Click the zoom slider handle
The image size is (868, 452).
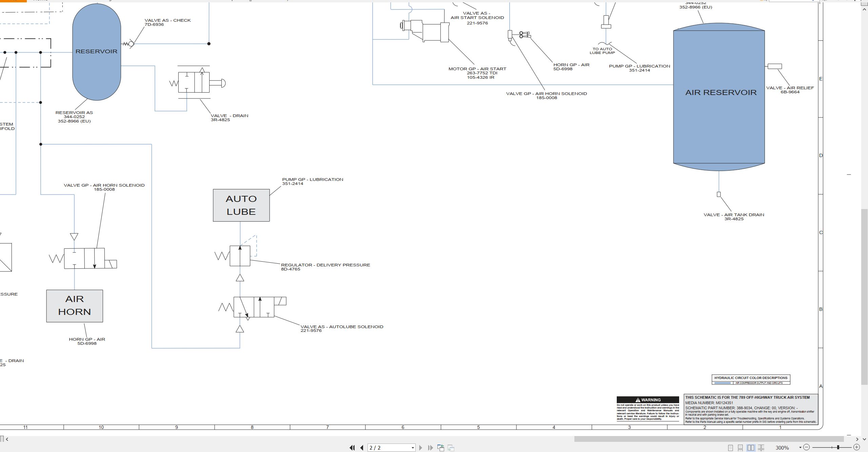click(838, 447)
